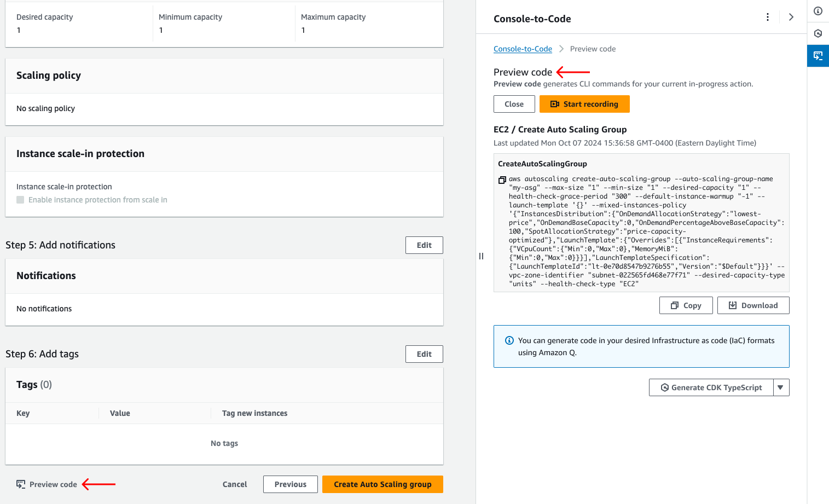Collapse the Console-to-Code panel with the chevron
The height and width of the screenshot is (504, 829).
tap(791, 18)
